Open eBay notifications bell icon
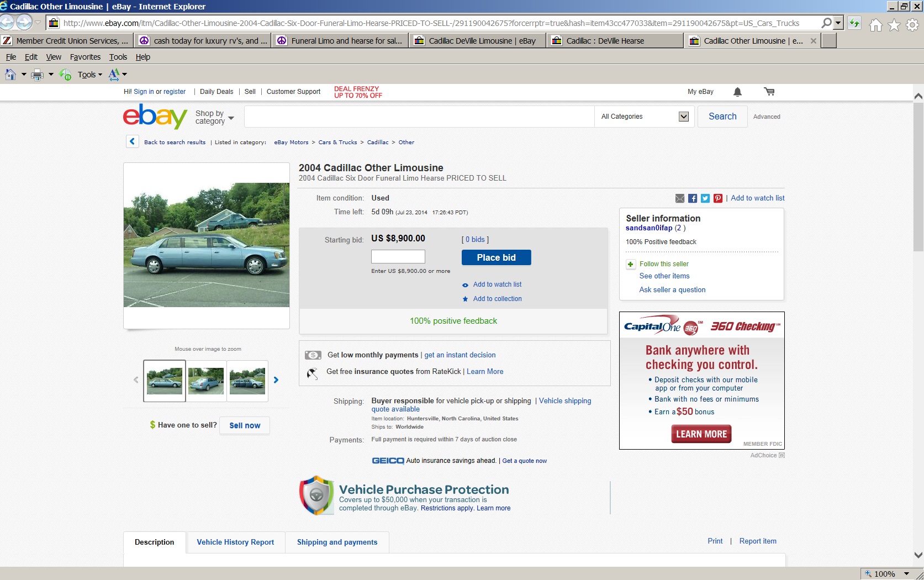This screenshot has height=580, width=924. (x=737, y=92)
